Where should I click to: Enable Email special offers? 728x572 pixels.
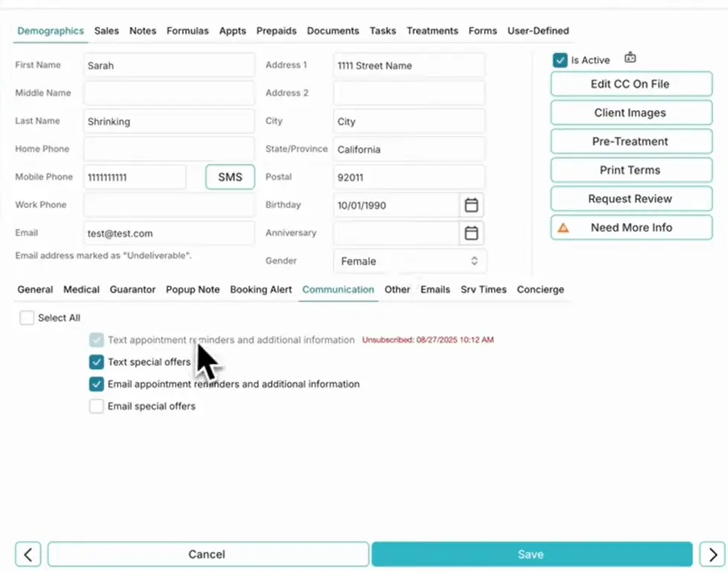pos(96,406)
